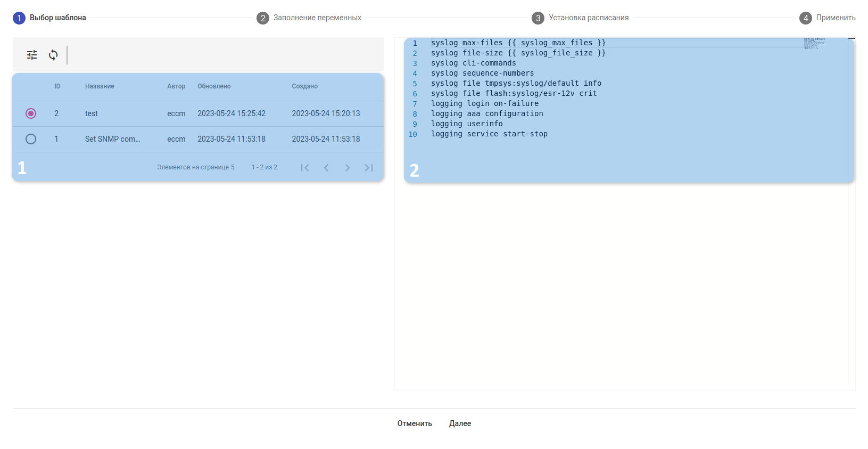Image resolution: width=868 pixels, height=449 pixels.
Task: Go to first page of templates
Action: 305,168
